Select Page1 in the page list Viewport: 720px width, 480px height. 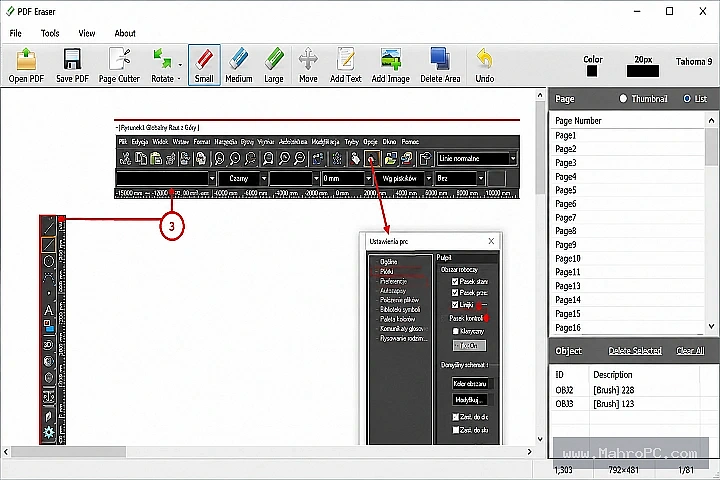click(x=627, y=136)
